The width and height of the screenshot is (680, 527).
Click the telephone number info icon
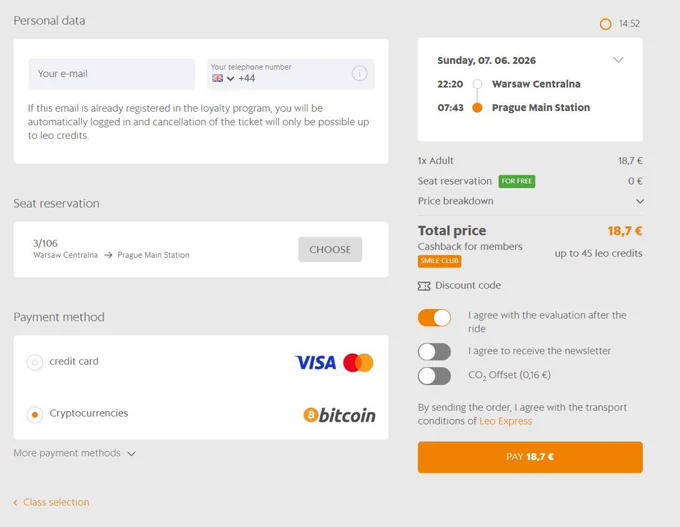(359, 74)
